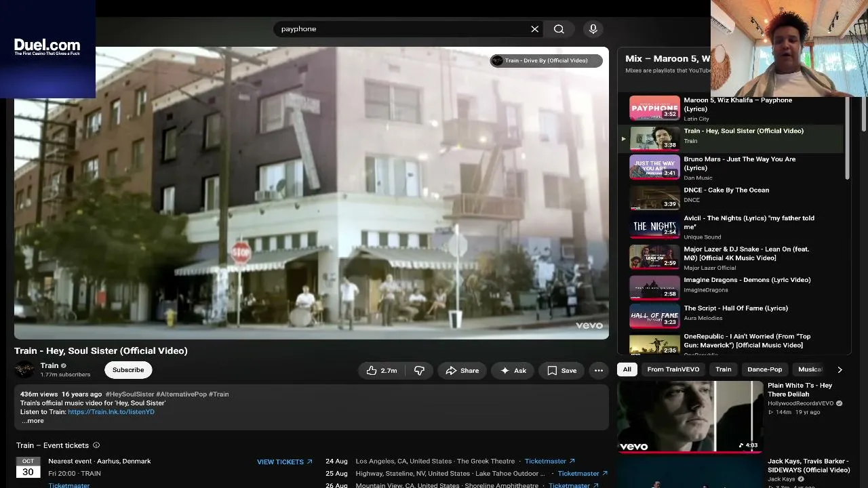Click channel name 'Aura Melodies' in mix
868x488 pixels.
[x=703, y=318]
